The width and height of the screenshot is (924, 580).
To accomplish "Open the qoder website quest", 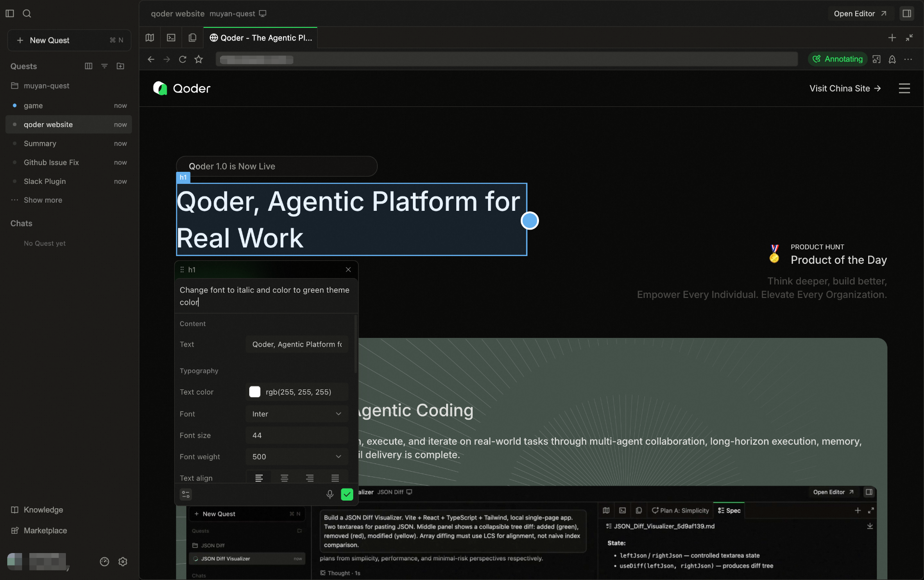I will tap(69, 125).
